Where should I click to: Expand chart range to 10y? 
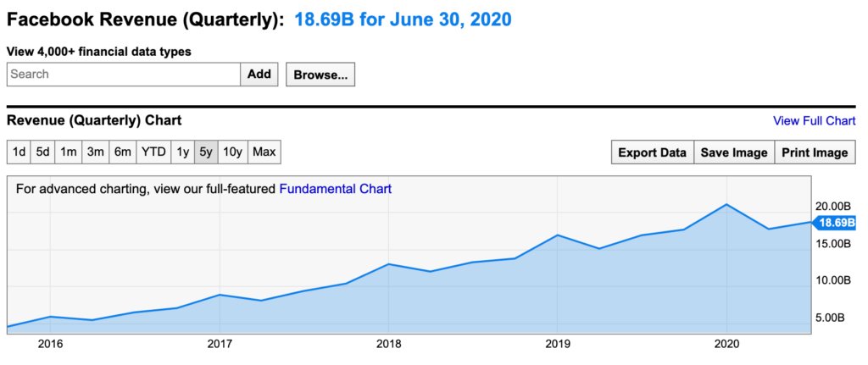coord(233,152)
